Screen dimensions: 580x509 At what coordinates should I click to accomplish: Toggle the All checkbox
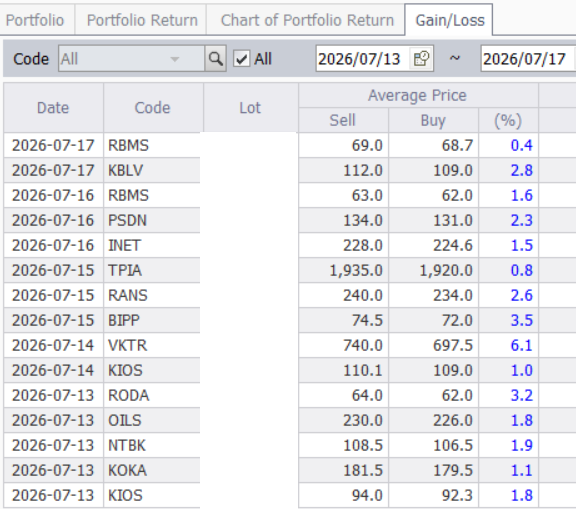[242, 59]
